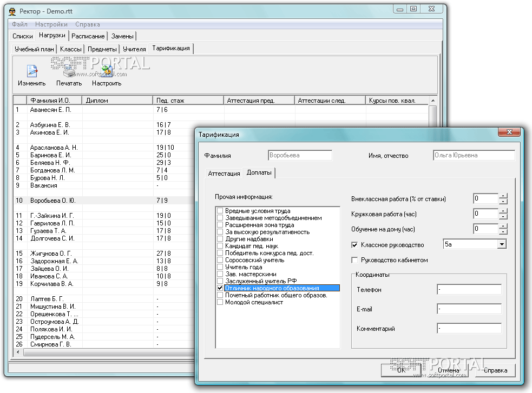
Task: Decrease Кружковая работа value with down arrow
Action: (503, 217)
